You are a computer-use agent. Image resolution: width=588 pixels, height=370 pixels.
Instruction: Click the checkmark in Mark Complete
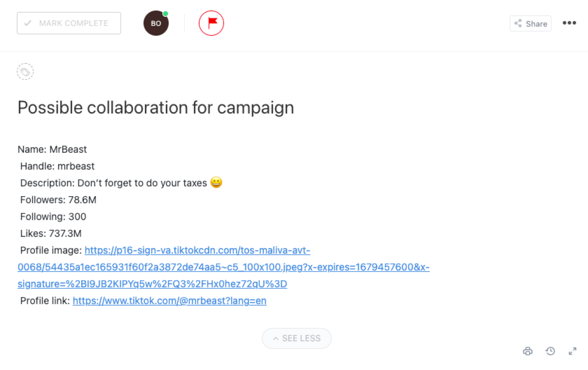[28, 23]
